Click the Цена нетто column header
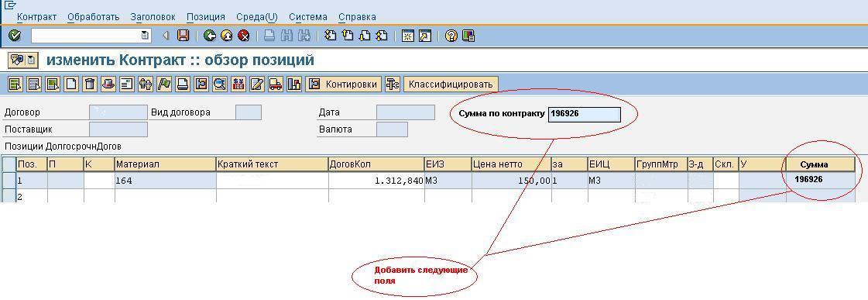 (x=512, y=164)
